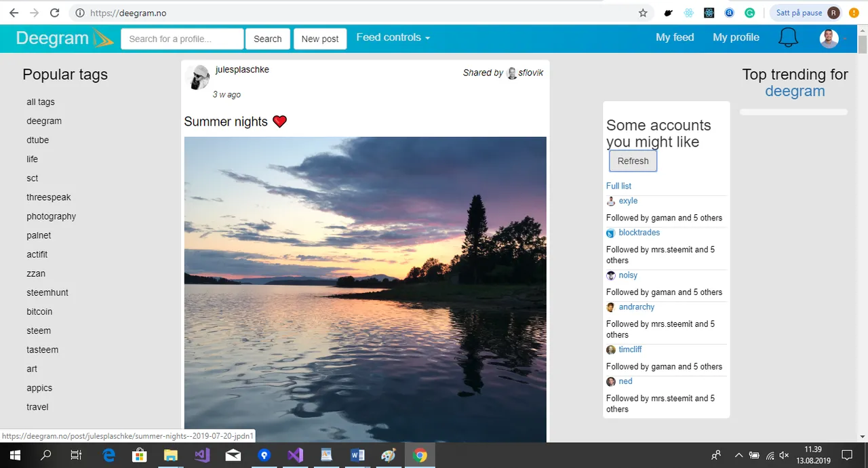This screenshot has width=868, height=468.
Task: Open the blue 'a' extension icon
Action: [730, 13]
